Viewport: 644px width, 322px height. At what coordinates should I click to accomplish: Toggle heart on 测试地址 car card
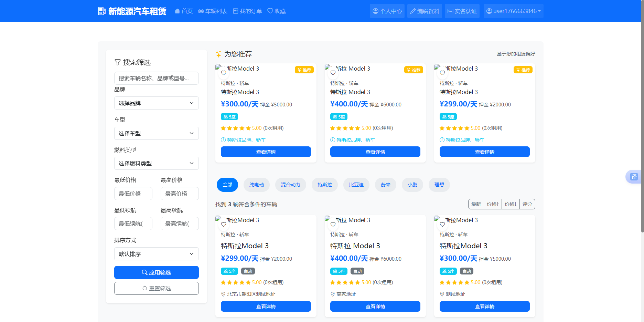pyautogui.click(x=442, y=224)
